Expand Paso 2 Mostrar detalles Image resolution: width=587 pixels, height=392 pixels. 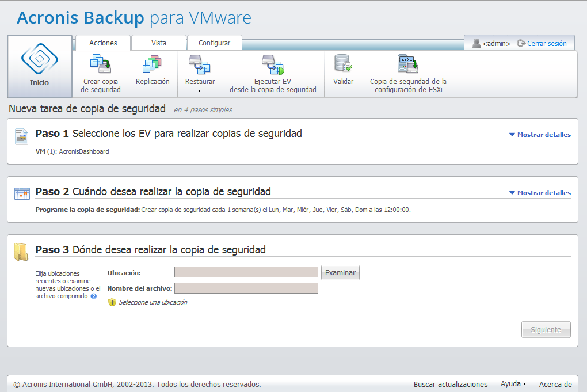pyautogui.click(x=543, y=193)
